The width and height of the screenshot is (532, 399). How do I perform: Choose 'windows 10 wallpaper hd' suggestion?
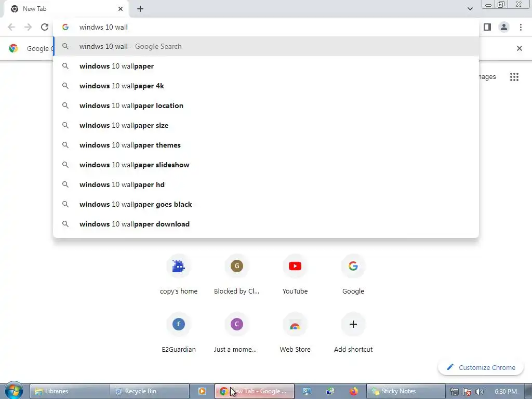pyautogui.click(x=267, y=184)
